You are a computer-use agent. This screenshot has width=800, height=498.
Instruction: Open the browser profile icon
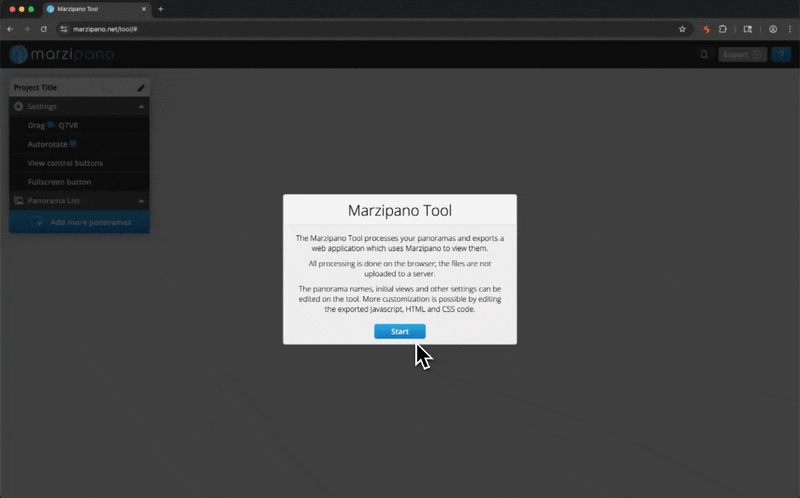pyautogui.click(x=773, y=29)
